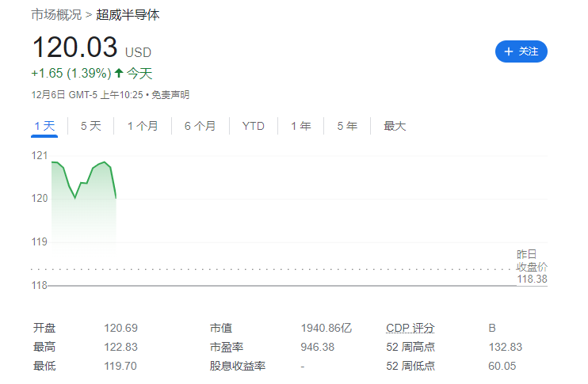Click the 120.03 current price

click(74, 48)
